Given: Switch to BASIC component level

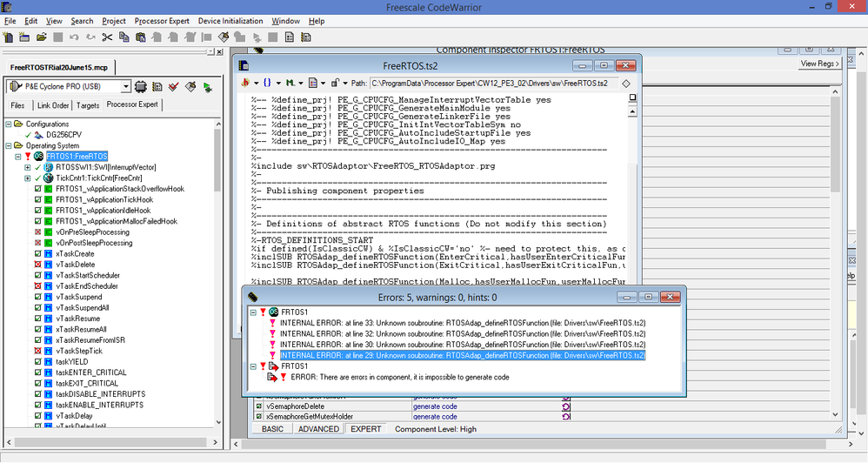Looking at the screenshot, I should tap(272, 429).
